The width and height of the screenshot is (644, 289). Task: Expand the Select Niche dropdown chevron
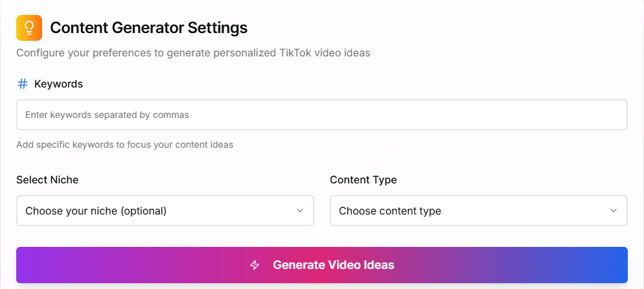click(300, 211)
